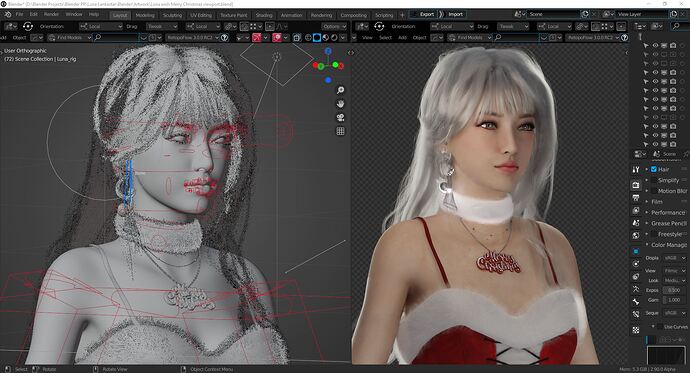The height and width of the screenshot is (373, 690).
Task: Open RetopoFlow help icon in left viewport
Action: [x=224, y=38]
